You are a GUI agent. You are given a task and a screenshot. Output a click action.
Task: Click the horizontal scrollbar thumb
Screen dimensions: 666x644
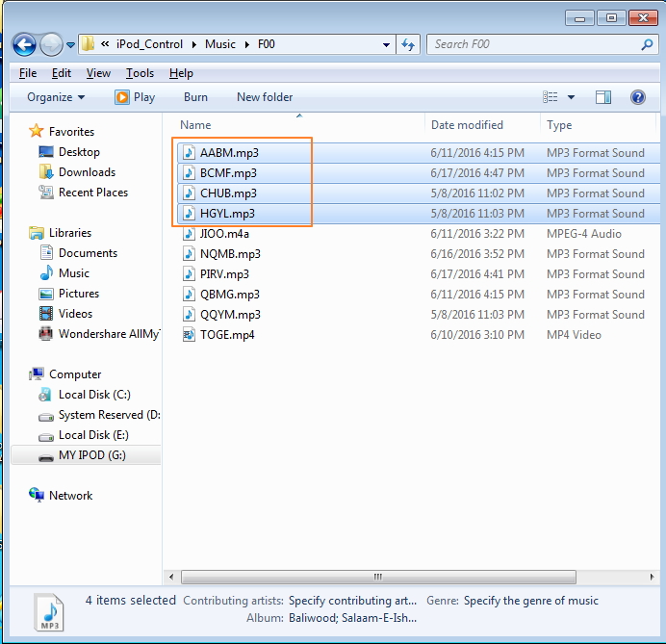(x=375, y=577)
